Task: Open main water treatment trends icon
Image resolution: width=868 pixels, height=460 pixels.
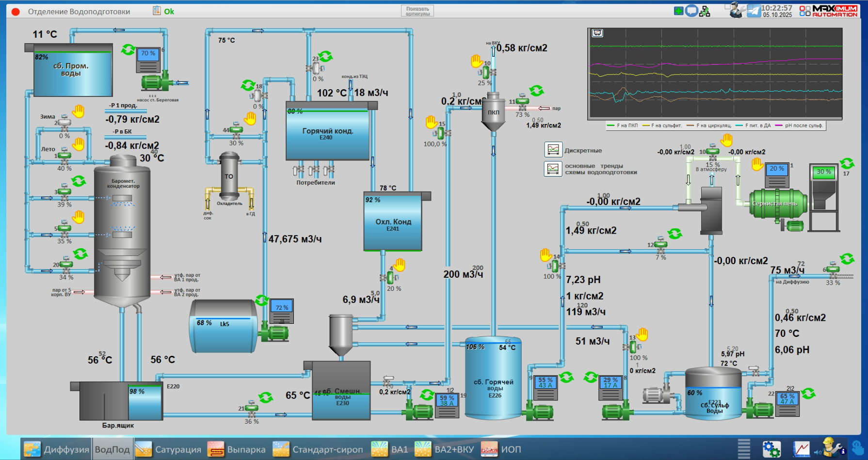Action: (x=553, y=169)
